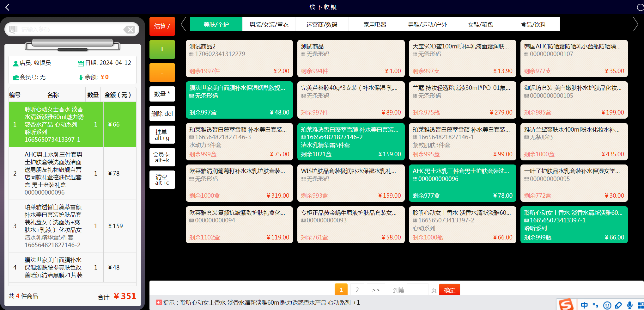The image size is (644, 310).
Task: Toggle the Chinese input mode 中 icon
Action: pyautogui.click(x=584, y=305)
